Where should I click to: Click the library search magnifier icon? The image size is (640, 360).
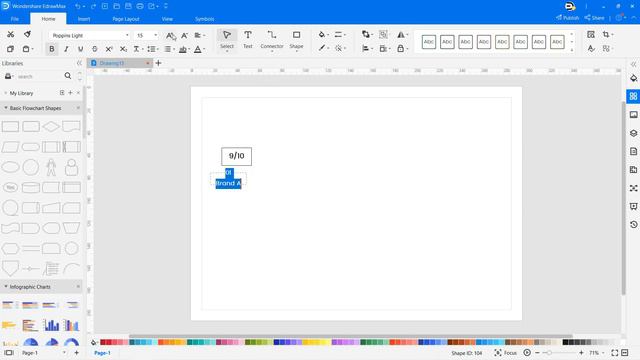coord(68,76)
